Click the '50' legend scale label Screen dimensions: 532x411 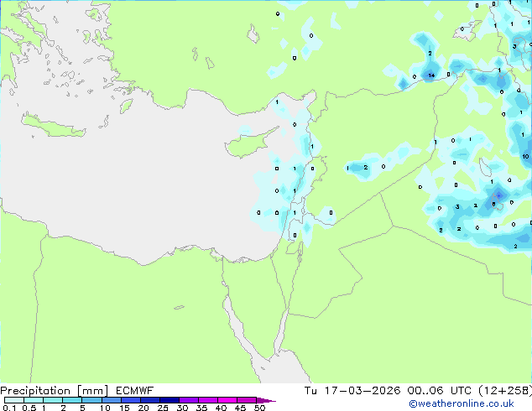pos(259,408)
